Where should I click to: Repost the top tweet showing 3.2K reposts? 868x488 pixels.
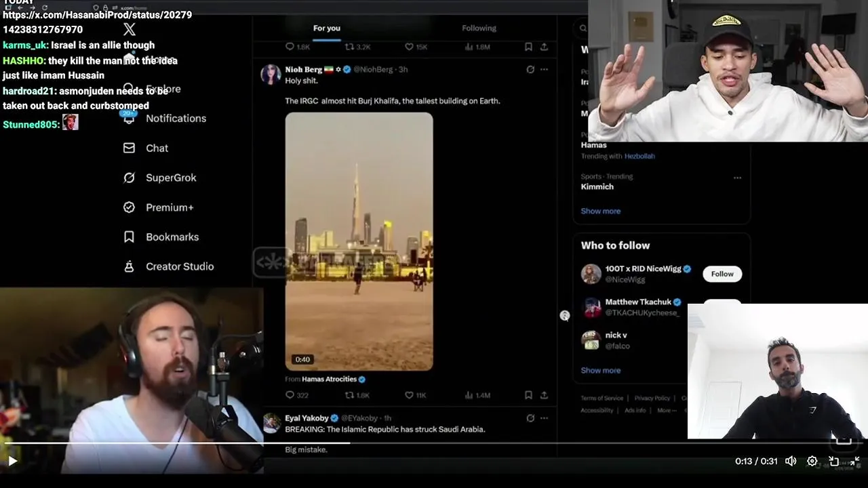click(357, 47)
